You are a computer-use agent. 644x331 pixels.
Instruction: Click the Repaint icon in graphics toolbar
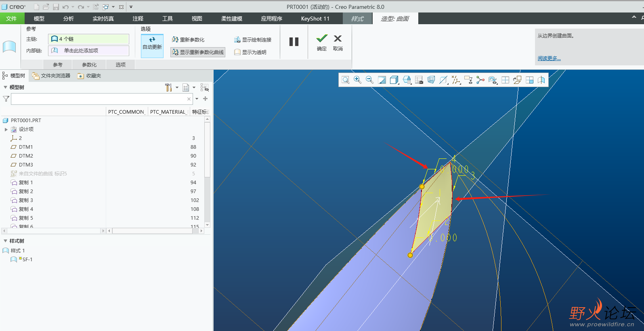point(382,80)
